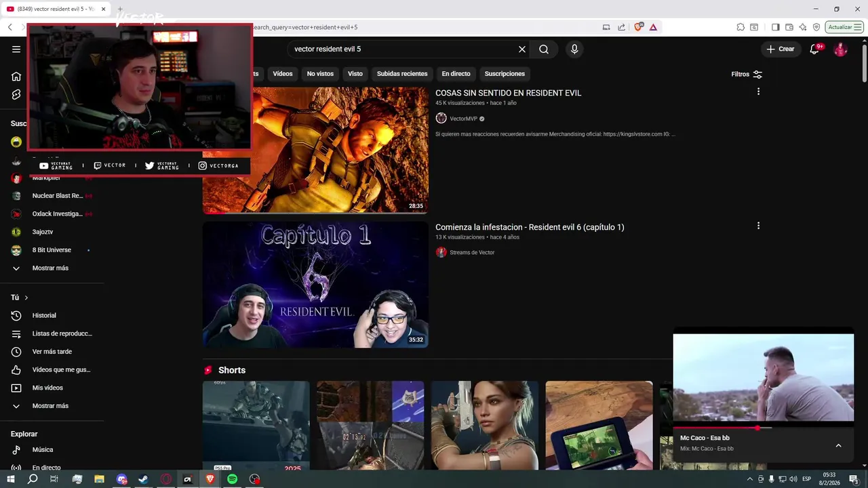Open the YouTube hamburger guide menu
The image size is (868, 488).
pyautogui.click(x=16, y=49)
